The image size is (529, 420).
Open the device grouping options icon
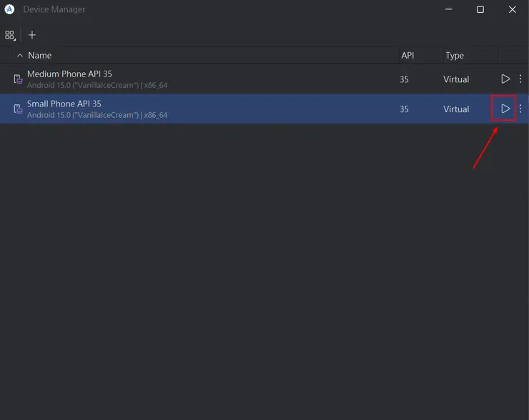pos(10,35)
